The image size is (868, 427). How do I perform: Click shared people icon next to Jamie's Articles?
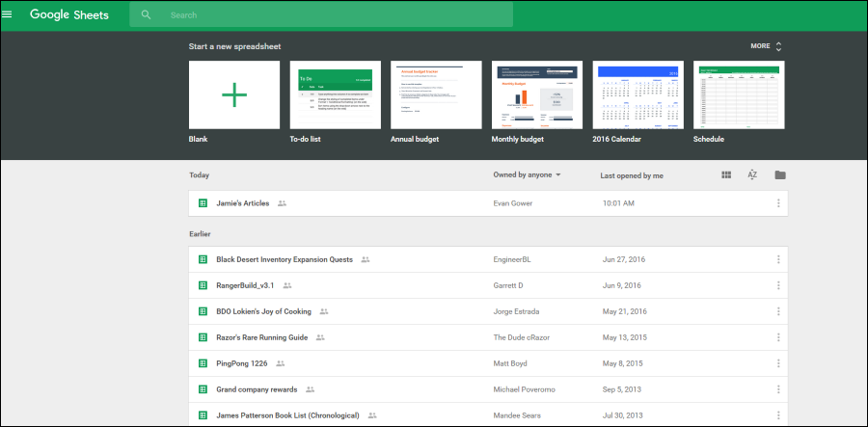point(283,203)
